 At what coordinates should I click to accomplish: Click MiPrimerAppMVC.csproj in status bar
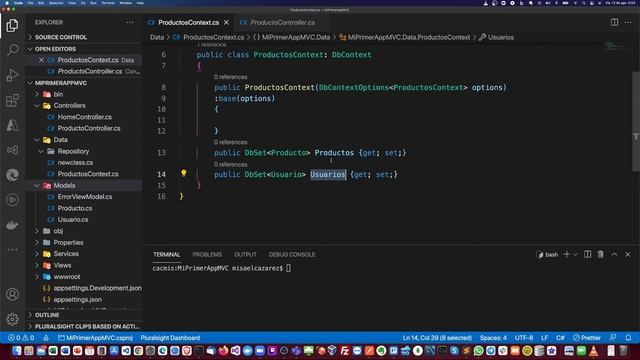(96, 338)
